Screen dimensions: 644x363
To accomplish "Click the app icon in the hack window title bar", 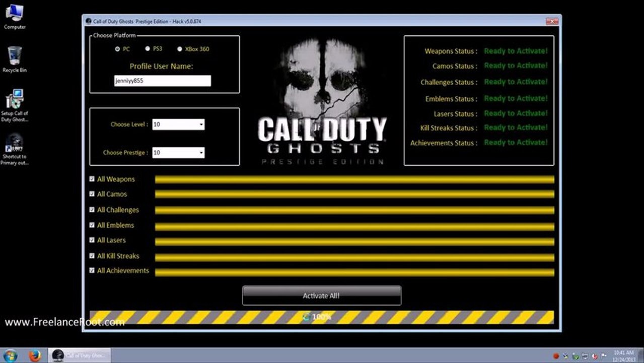I will (x=89, y=21).
